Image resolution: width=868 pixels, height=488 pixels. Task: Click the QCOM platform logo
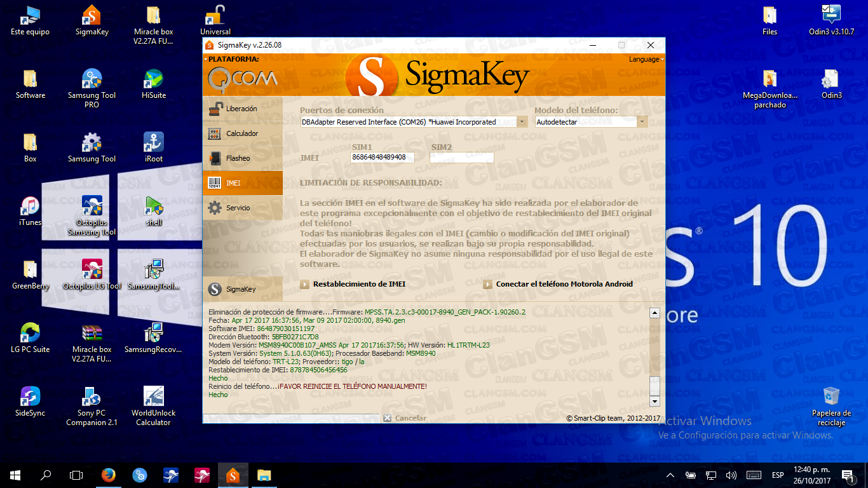click(x=242, y=79)
